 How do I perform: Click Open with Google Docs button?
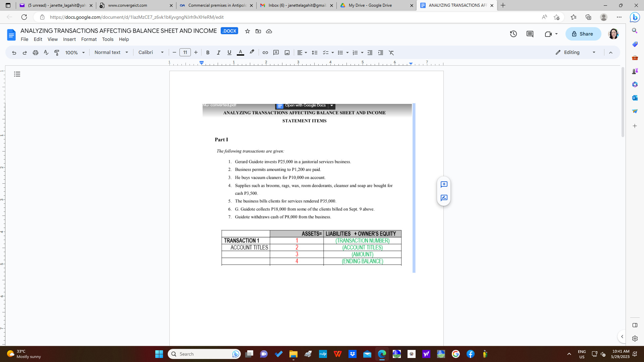[302, 106]
